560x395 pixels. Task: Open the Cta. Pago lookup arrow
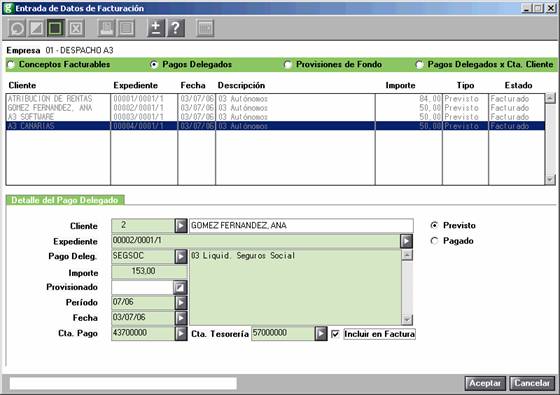[x=181, y=334]
